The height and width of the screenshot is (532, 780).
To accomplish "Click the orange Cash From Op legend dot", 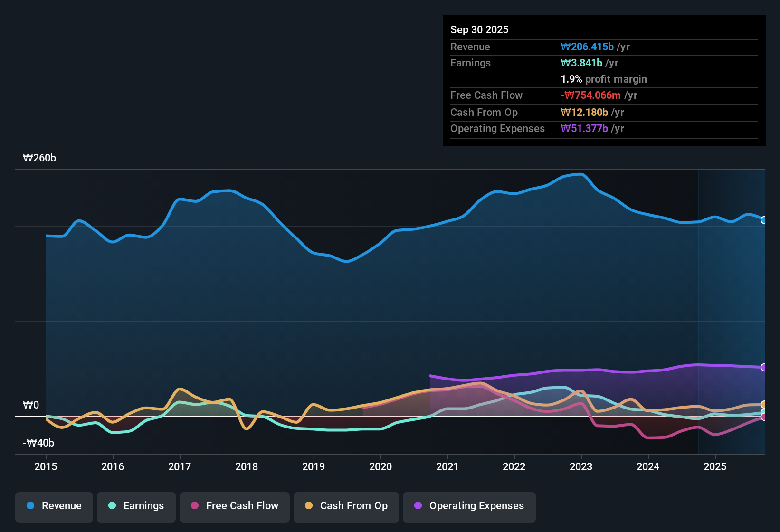I will pos(308,506).
